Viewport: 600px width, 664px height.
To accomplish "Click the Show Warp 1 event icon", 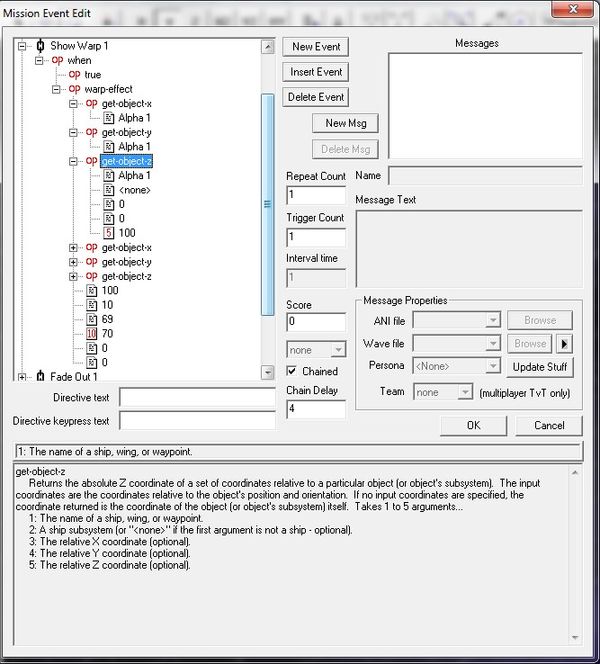I will click(40, 46).
